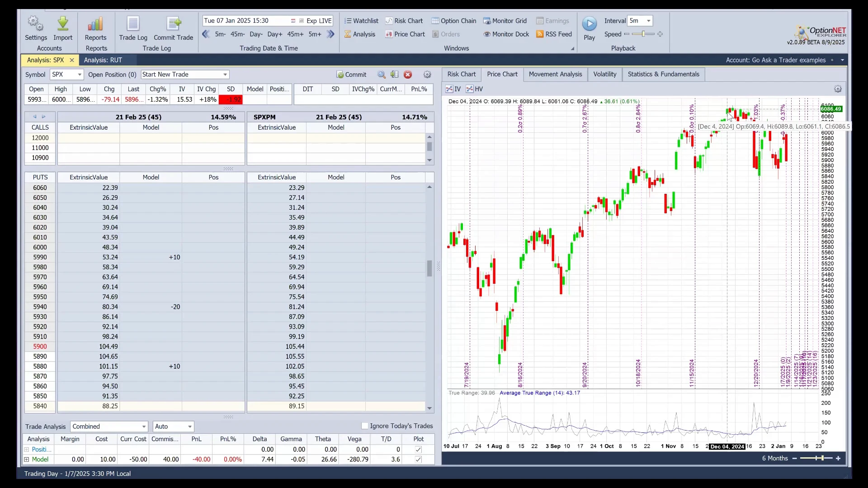This screenshot has width=868, height=488.
Task: Switch to the Risk Chart panel tab
Action: click(462, 74)
